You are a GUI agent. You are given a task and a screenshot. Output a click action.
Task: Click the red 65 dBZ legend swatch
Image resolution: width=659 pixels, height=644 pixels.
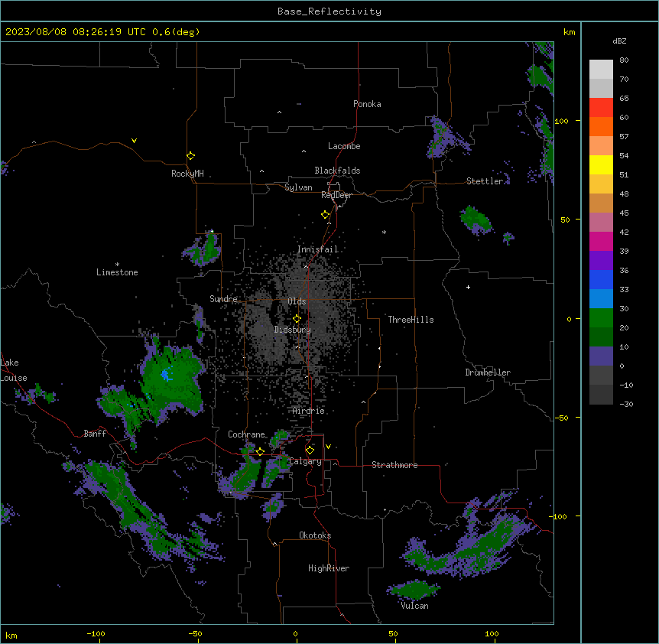601,107
